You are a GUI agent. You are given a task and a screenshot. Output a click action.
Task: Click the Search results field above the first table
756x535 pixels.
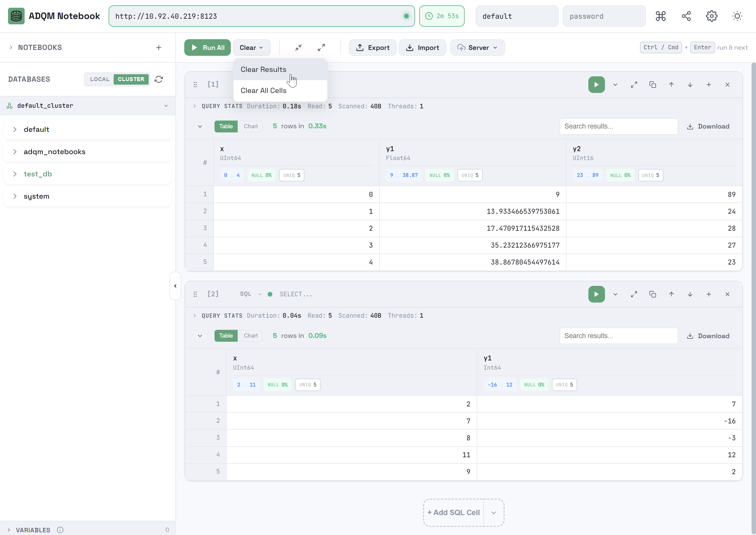[x=618, y=126]
